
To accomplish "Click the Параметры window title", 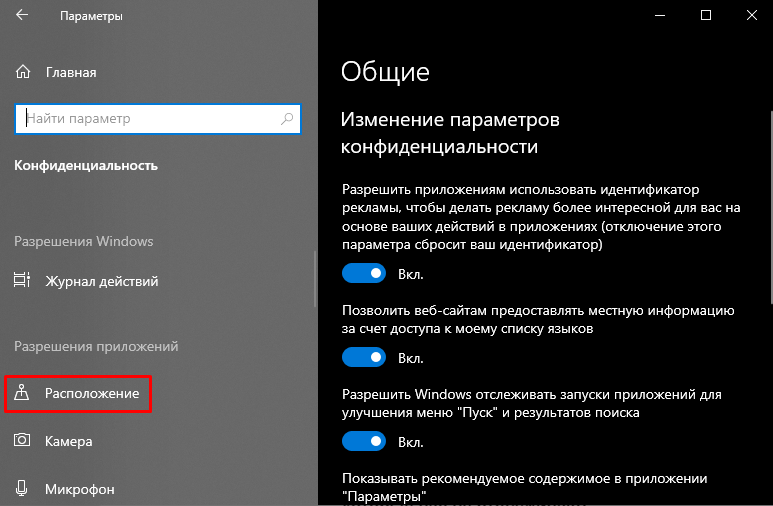I will point(91,16).
